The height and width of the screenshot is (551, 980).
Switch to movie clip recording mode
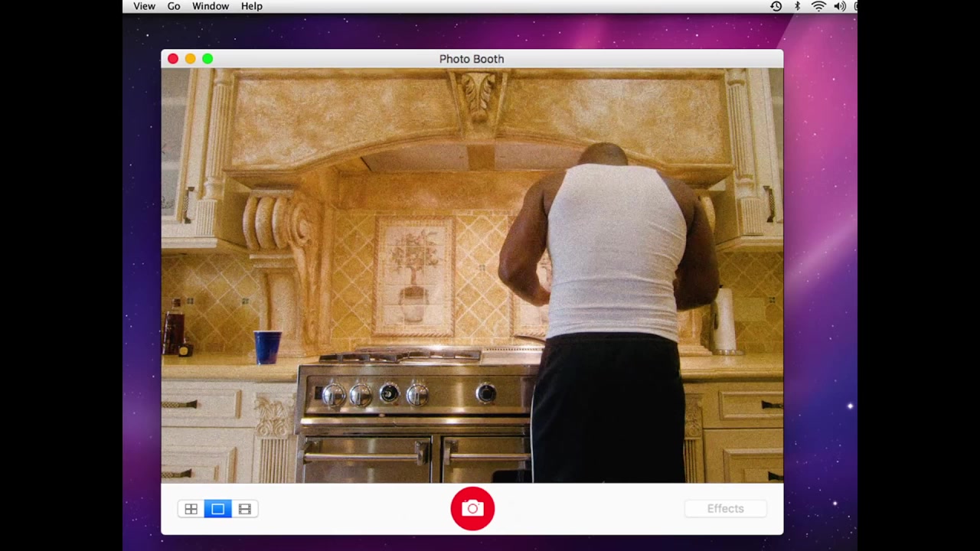coord(245,509)
